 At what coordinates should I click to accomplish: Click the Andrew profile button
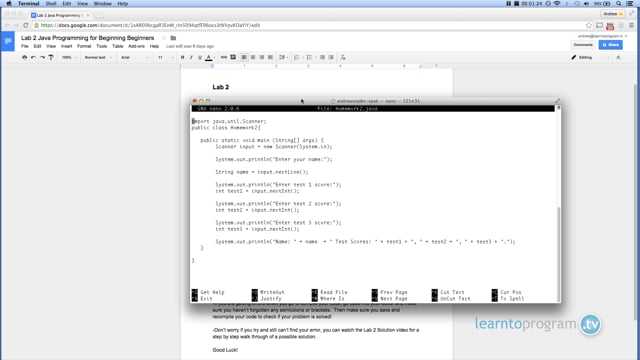pos(613,14)
